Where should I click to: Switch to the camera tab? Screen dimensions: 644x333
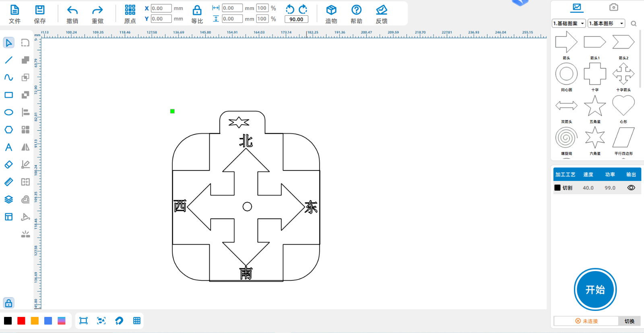(613, 7)
